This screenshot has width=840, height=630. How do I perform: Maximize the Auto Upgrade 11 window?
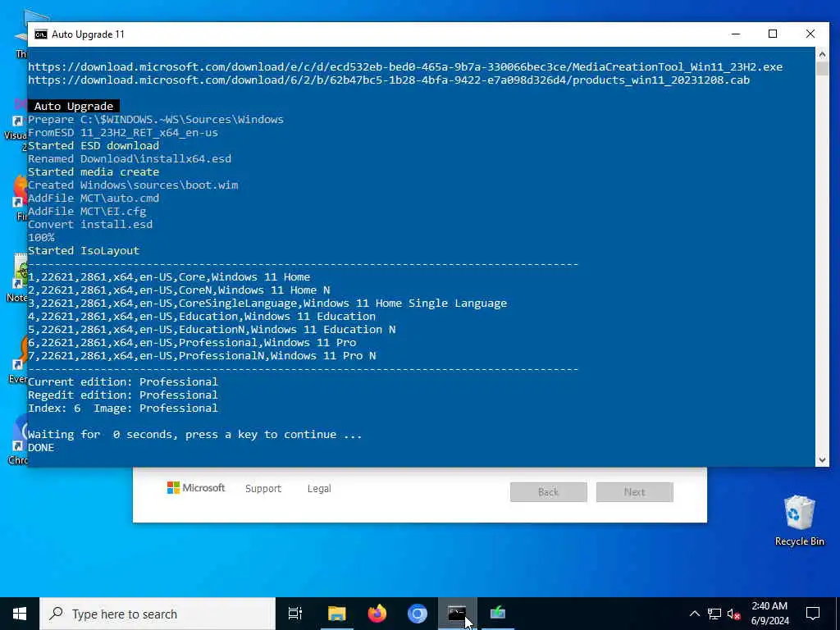coord(773,34)
